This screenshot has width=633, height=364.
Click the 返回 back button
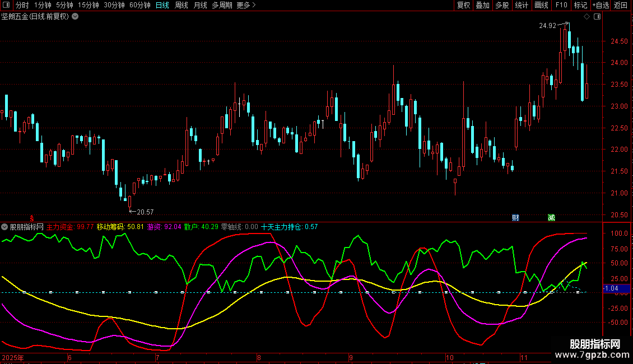[621, 5]
